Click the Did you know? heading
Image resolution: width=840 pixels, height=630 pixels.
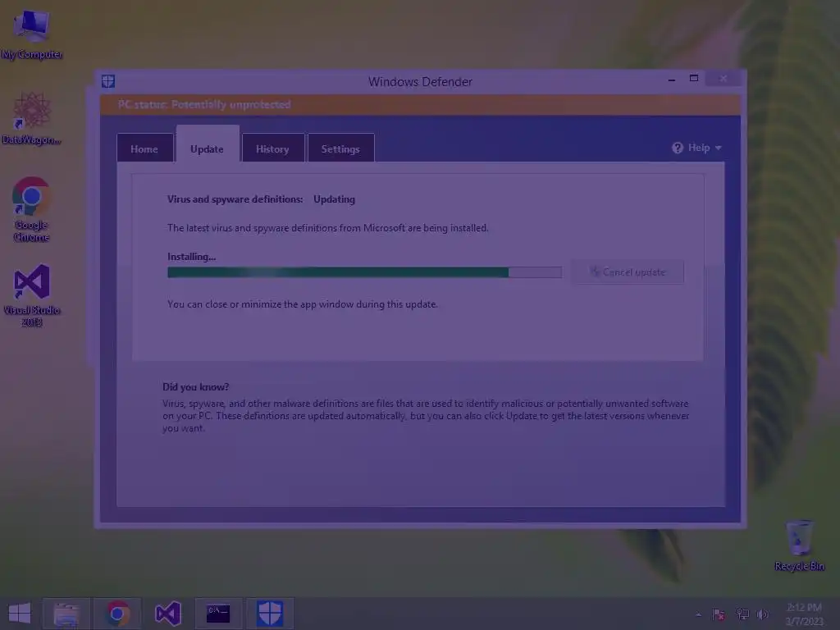[195, 387]
